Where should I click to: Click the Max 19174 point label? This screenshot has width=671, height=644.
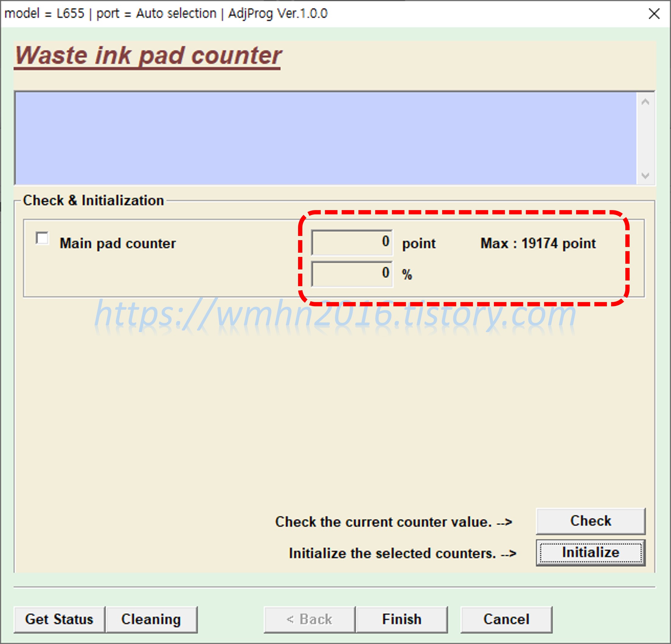tap(538, 243)
